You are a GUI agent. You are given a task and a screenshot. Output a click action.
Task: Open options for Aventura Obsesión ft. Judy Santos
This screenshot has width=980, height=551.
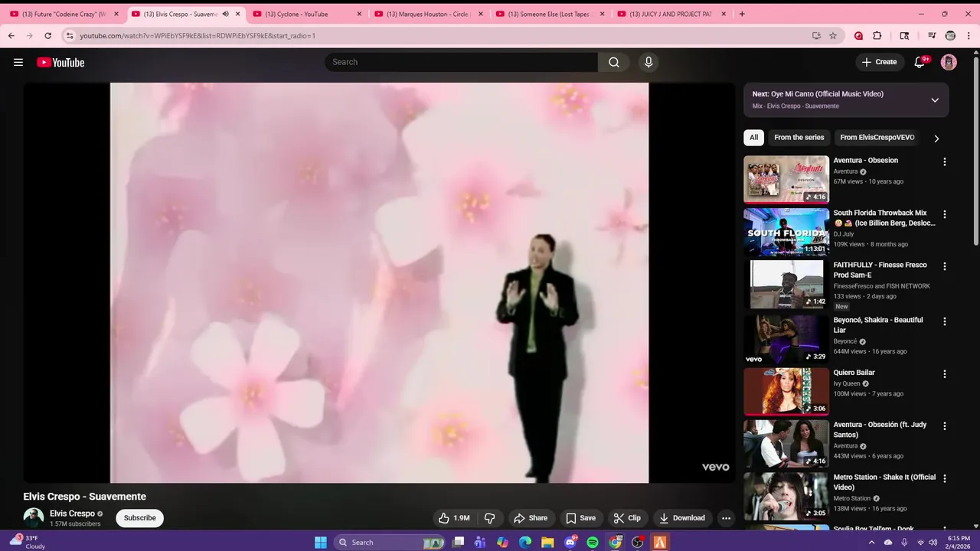944,426
